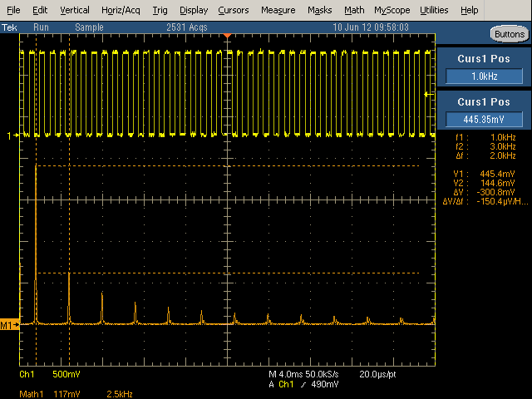Open the Horiz/Acq menu
Image resolution: width=532 pixels, height=399 pixels.
121,10
